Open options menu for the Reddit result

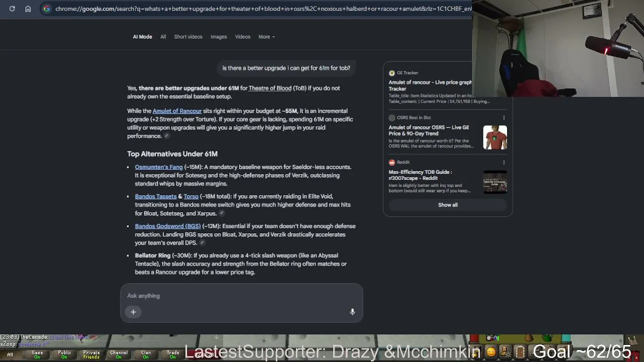click(x=504, y=162)
